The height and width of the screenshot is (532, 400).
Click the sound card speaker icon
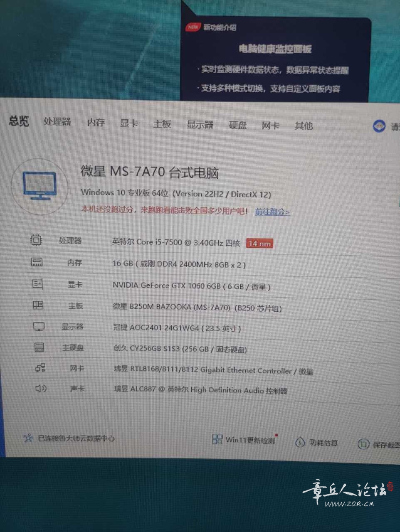(x=41, y=389)
